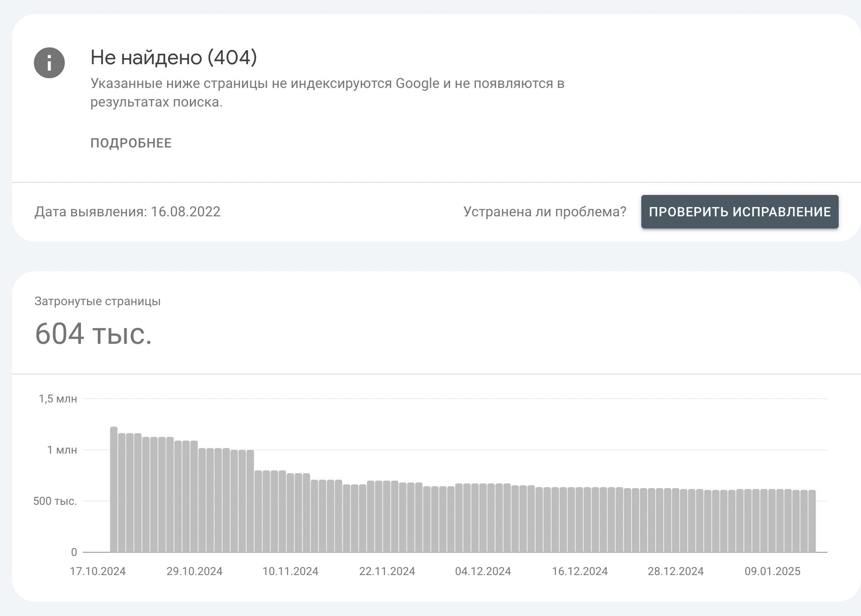Click the 500 тыс. y-axis label

tap(55, 501)
